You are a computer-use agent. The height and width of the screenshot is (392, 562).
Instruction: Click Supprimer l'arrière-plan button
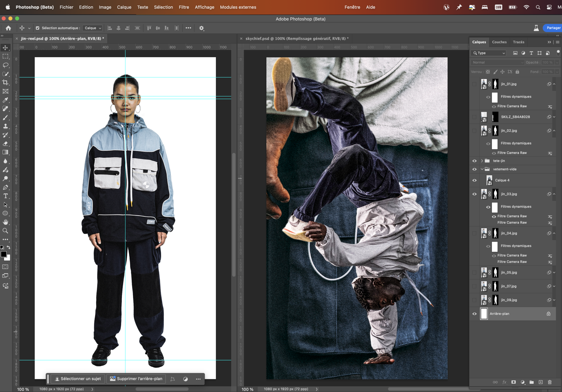tap(136, 379)
